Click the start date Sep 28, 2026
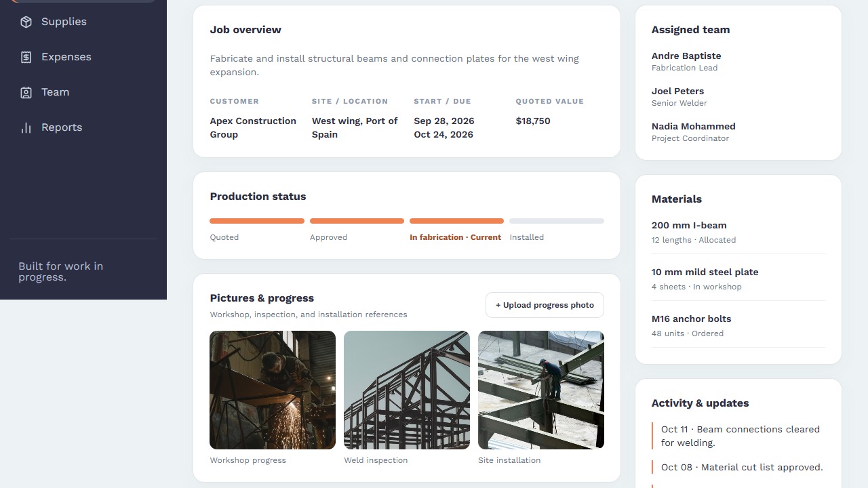 click(444, 121)
